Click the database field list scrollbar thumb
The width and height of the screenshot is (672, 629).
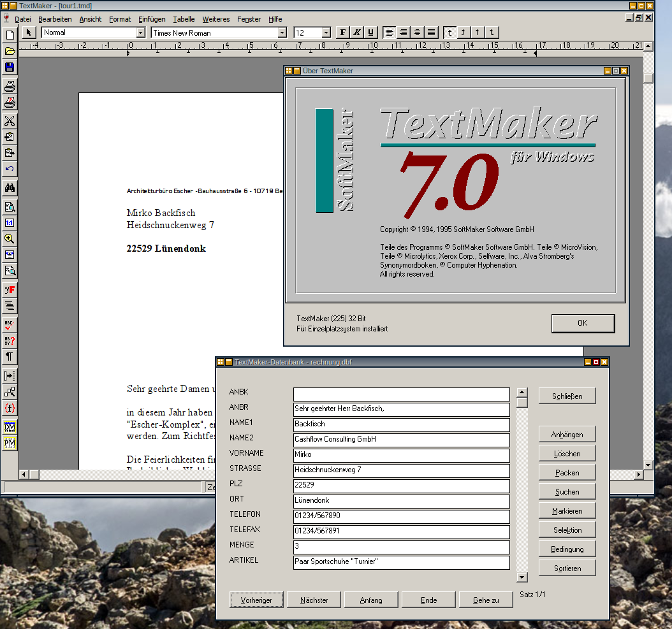click(522, 403)
